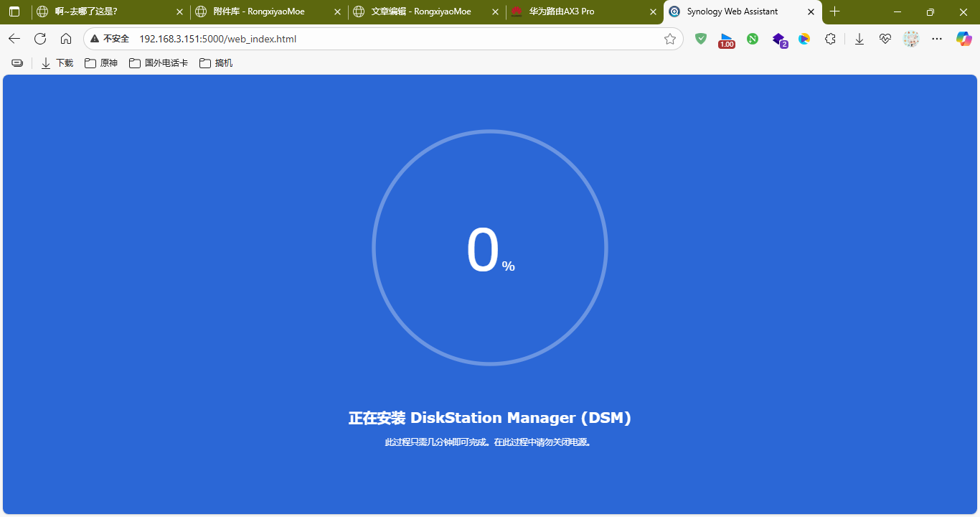Expand the 国外电话卡 bookmarks folder
Viewport: 980px width, 517px height.
click(x=159, y=63)
